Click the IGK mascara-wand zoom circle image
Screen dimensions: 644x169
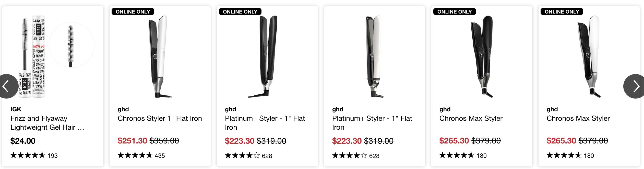pos(71,45)
